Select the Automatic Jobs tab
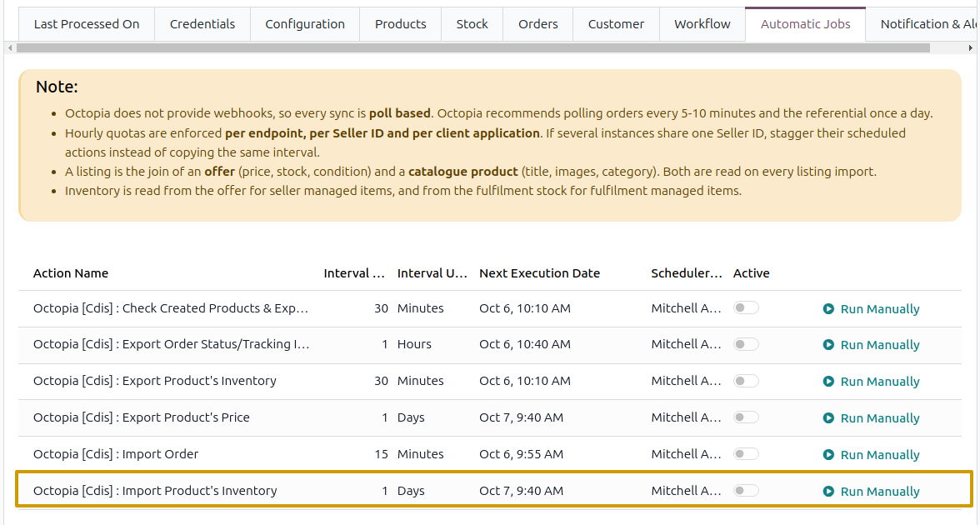The width and height of the screenshot is (980, 525). pos(806,24)
